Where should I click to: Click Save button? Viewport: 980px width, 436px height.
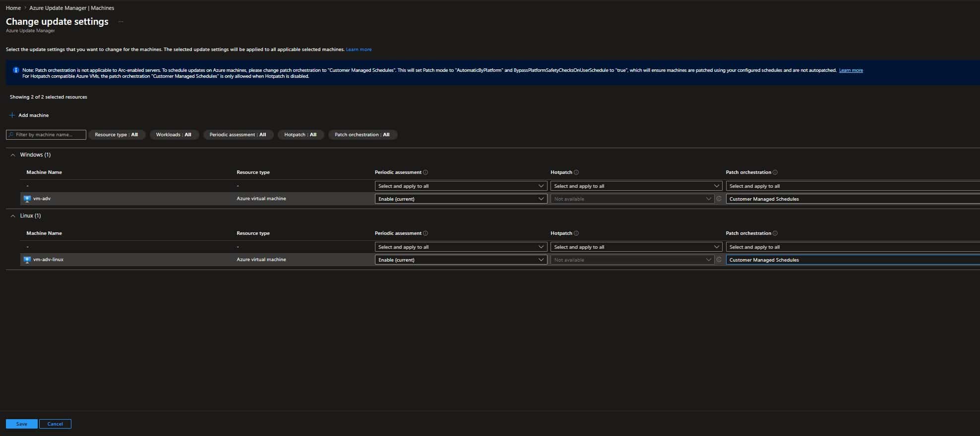point(21,424)
